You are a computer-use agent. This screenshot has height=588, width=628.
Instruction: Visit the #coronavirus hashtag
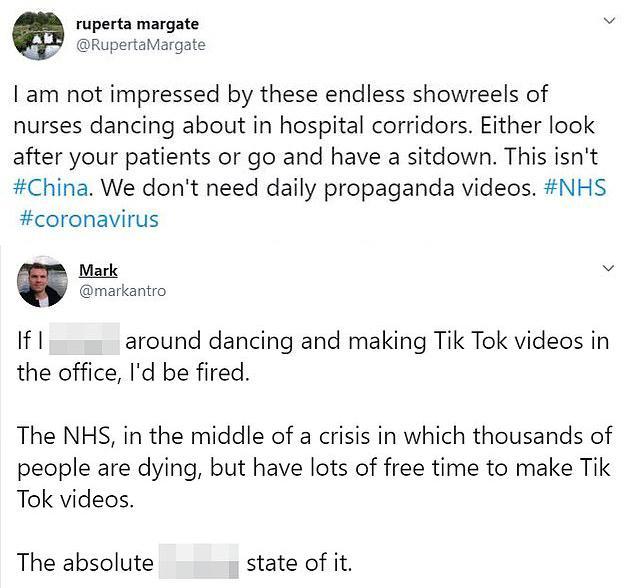(88, 218)
